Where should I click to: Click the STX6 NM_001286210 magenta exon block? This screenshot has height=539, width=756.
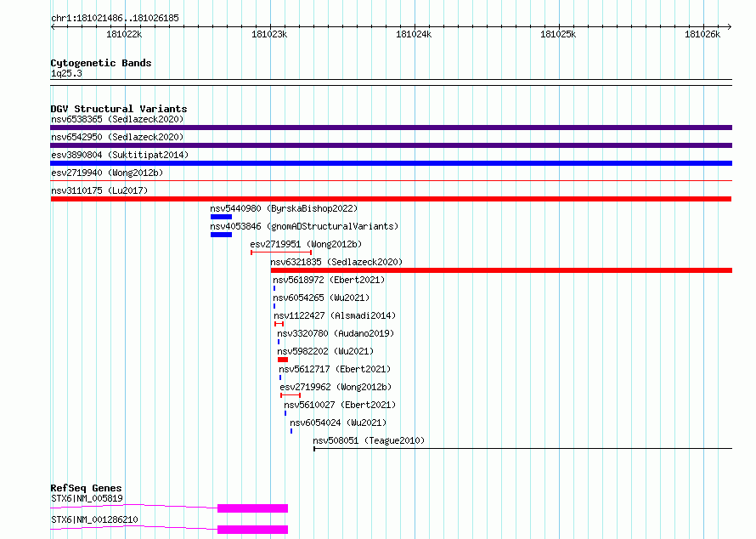[x=252, y=530]
